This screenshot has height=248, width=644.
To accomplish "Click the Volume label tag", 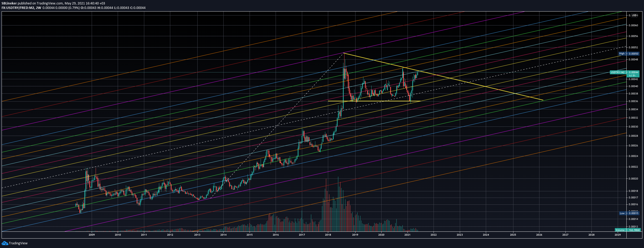I will pyautogui.click(x=621, y=230).
